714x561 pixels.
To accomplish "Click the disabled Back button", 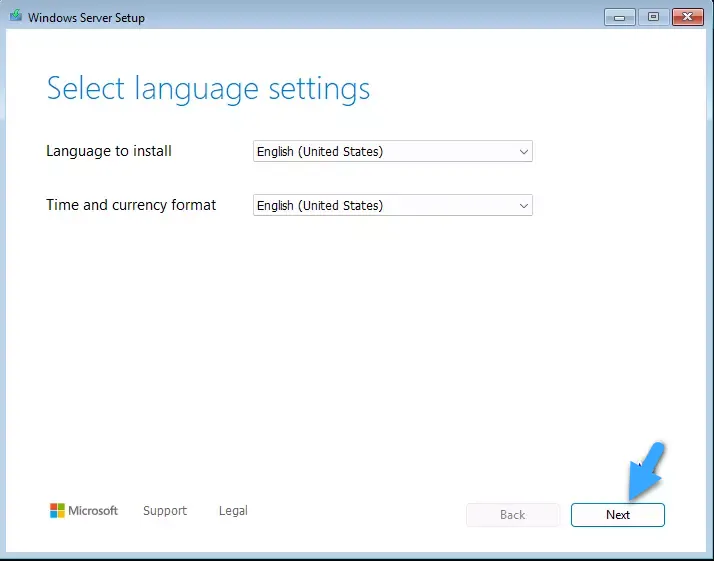I will click(513, 515).
